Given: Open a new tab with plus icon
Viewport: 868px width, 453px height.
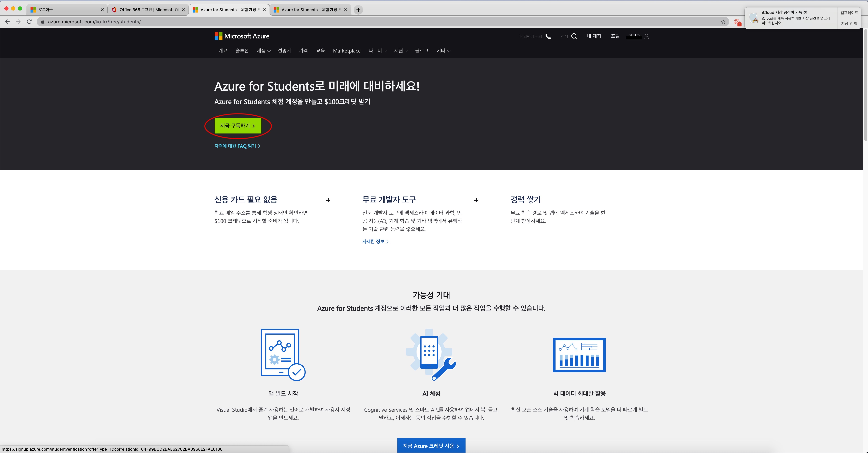Looking at the screenshot, I should click(x=358, y=10).
